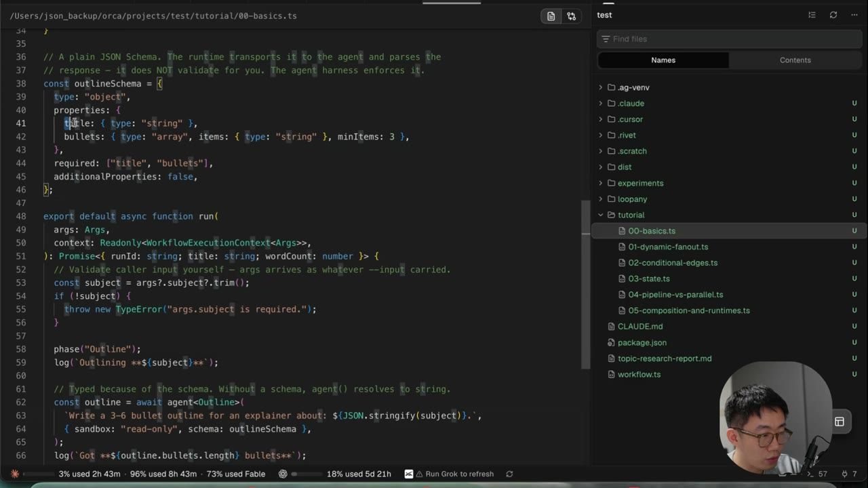This screenshot has height=488, width=868.
Task: Click the Find files search field
Action: point(730,39)
